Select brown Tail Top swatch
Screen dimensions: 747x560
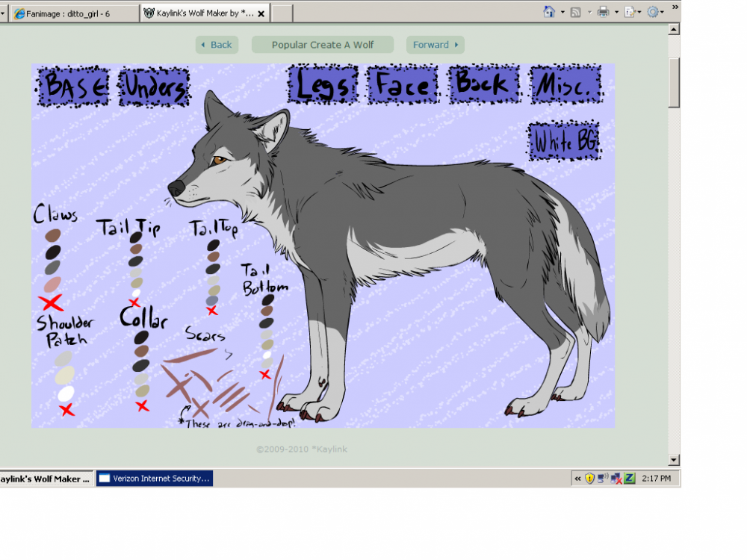pos(213,257)
